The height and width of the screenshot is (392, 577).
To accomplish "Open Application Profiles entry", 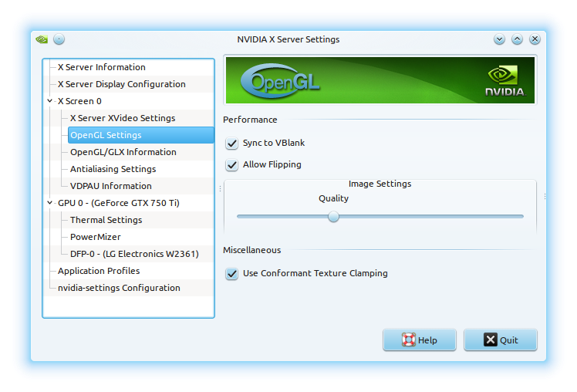I will (x=99, y=271).
